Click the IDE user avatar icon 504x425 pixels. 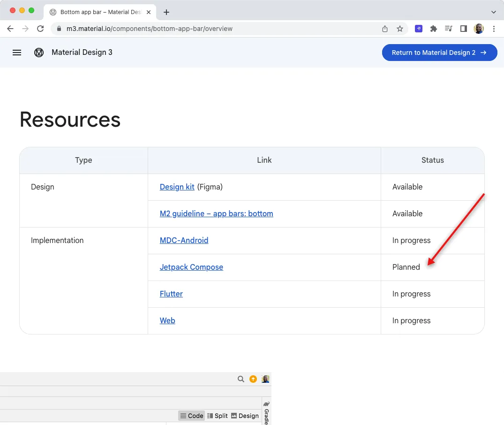coord(265,379)
